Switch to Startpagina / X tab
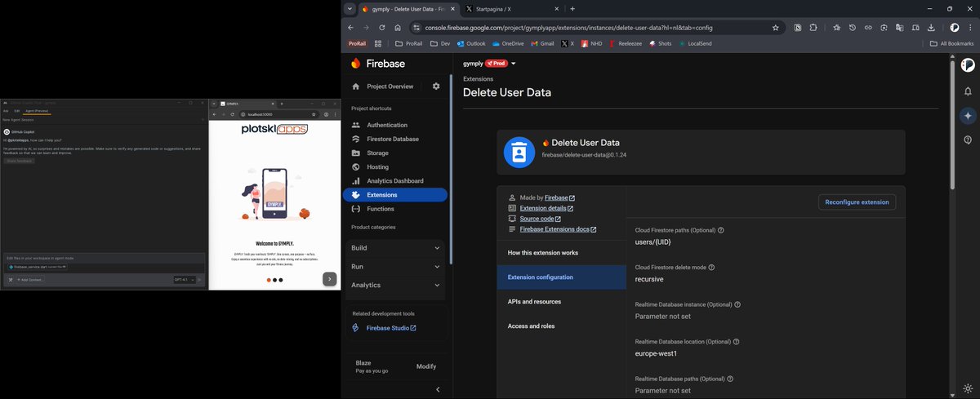 pos(511,9)
